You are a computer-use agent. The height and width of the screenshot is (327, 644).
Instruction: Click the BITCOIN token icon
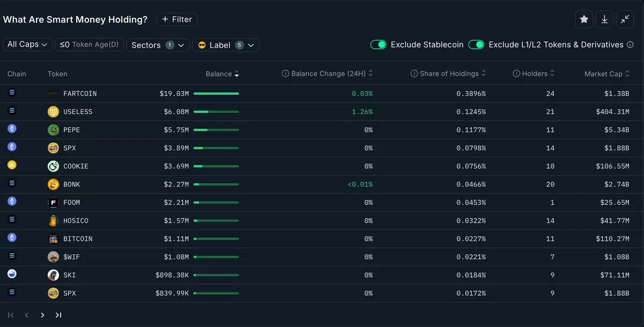pos(53,239)
